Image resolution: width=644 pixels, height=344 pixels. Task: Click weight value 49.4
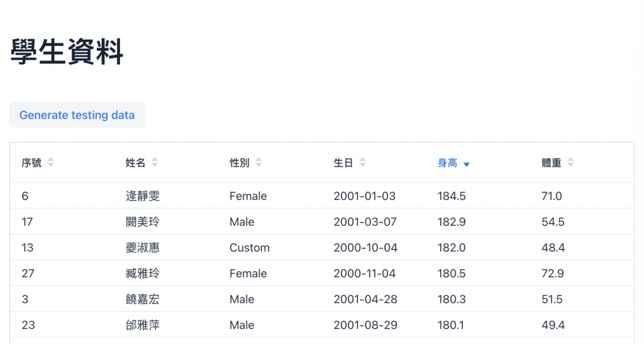[x=553, y=325]
